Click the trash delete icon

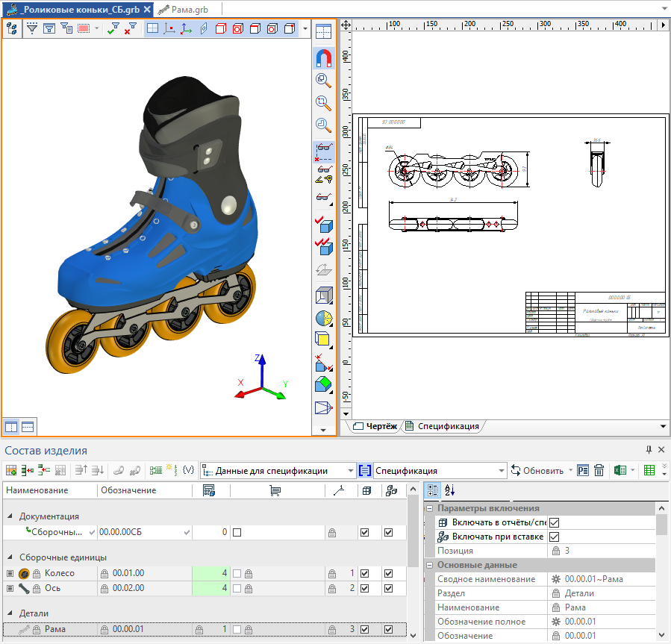point(599,471)
